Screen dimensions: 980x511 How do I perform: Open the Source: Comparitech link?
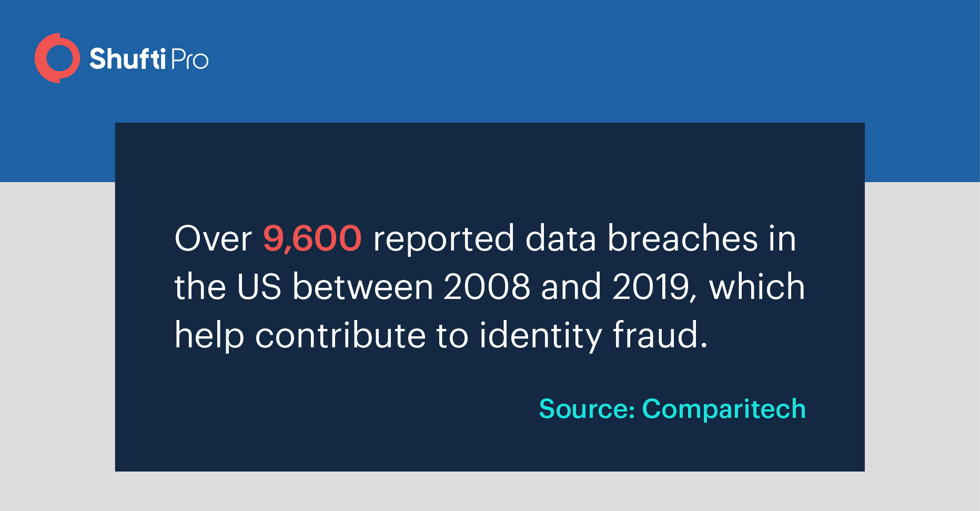[x=672, y=409]
